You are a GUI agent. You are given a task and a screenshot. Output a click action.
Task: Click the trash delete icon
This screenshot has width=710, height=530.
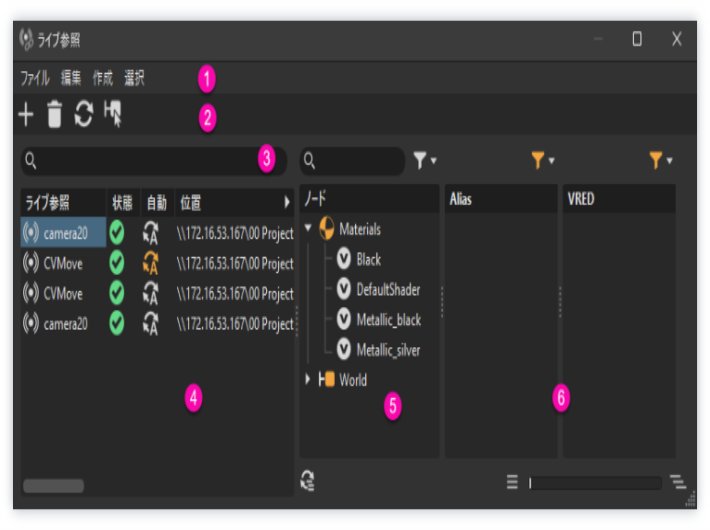(x=54, y=114)
